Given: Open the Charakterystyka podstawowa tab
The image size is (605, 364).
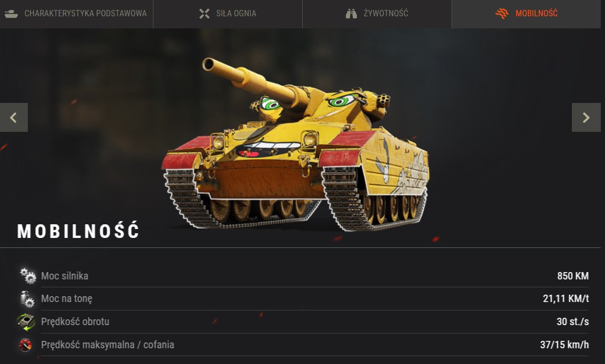Looking at the screenshot, I should (76, 14).
